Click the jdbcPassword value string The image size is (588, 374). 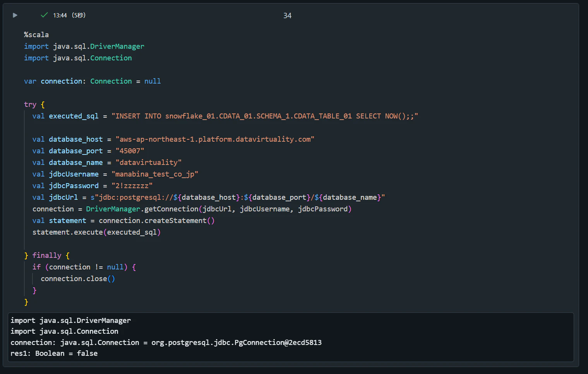click(132, 186)
